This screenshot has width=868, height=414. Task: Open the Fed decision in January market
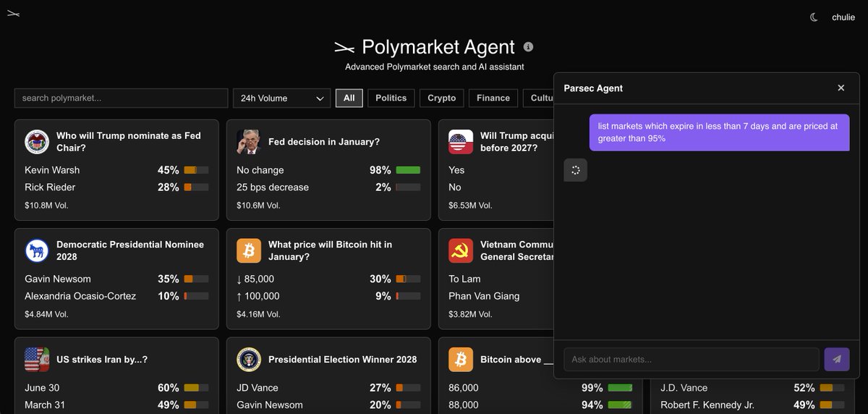point(324,142)
